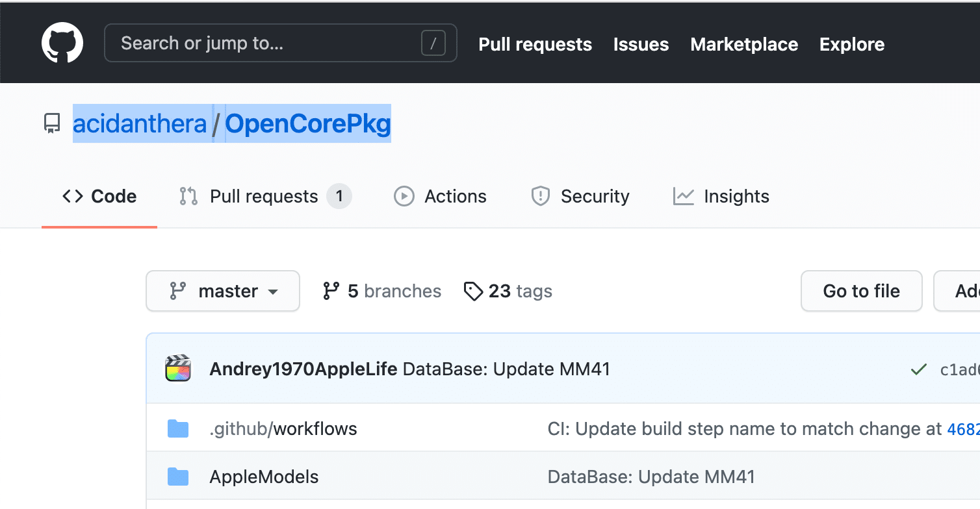Open Marketplace in the top navigation
The height and width of the screenshot is (509, 980).
click(x=744, y=44)
